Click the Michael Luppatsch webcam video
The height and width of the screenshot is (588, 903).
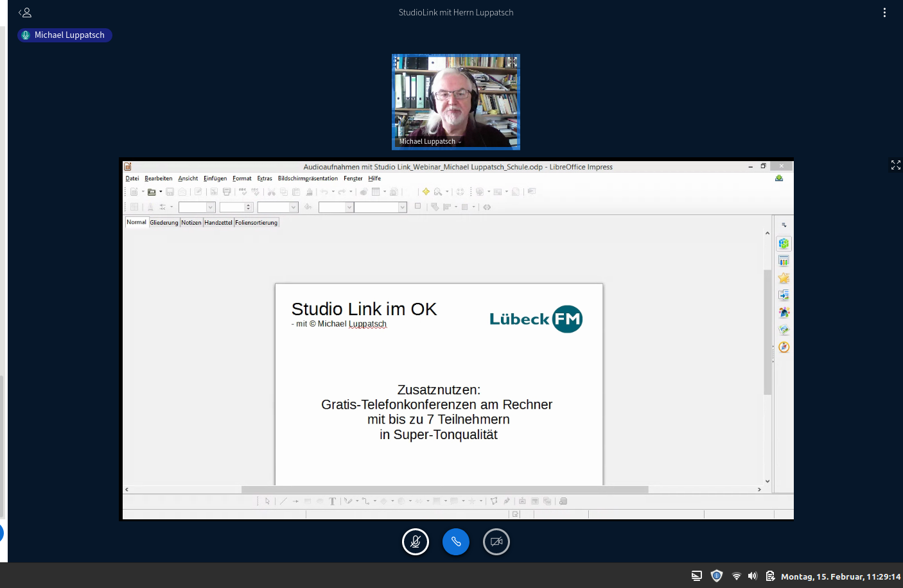tap(456, 103)
